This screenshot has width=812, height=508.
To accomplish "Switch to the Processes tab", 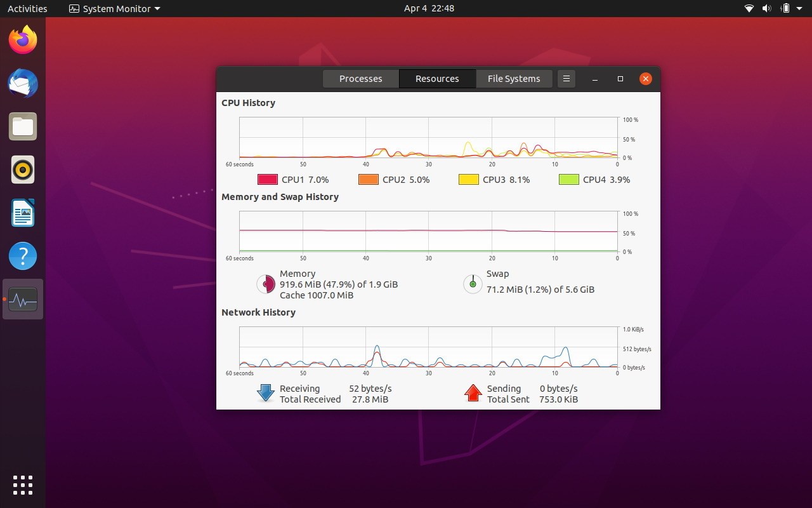I will click(x=360, y=78).
